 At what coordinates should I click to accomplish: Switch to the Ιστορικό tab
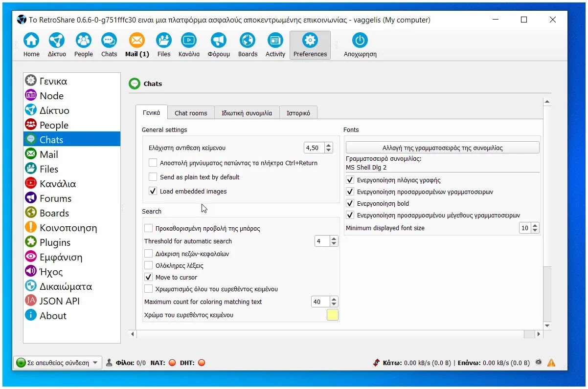coord(298,113)
